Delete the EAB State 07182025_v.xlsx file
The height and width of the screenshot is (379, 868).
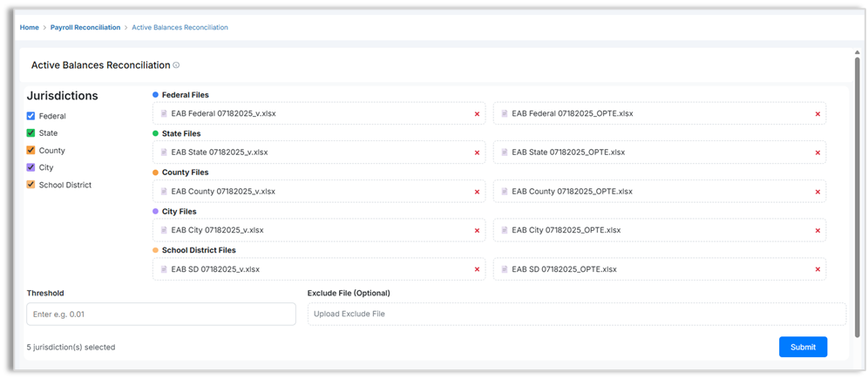pyautogui.click(x=477, y=152)
